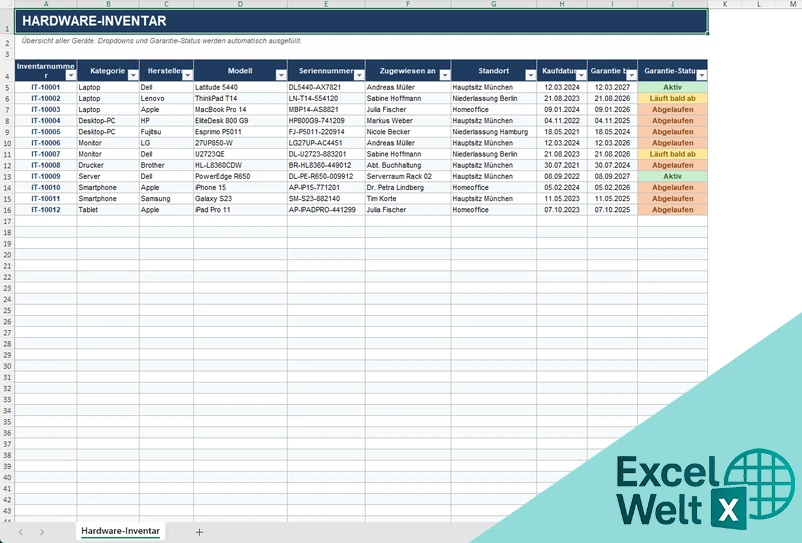The image size is (802, 543).
Task: Click the Server category cell
Action: (108, 176)
